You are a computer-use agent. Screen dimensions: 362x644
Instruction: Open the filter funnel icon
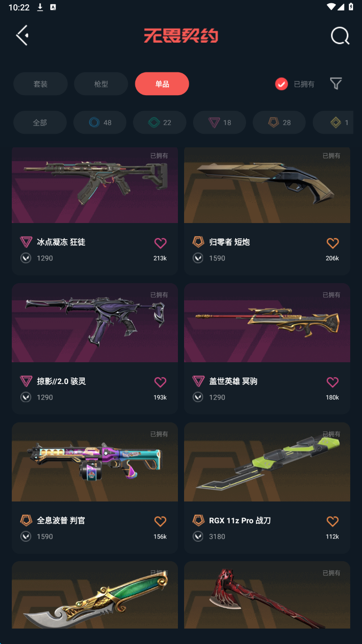coord(336,84)
